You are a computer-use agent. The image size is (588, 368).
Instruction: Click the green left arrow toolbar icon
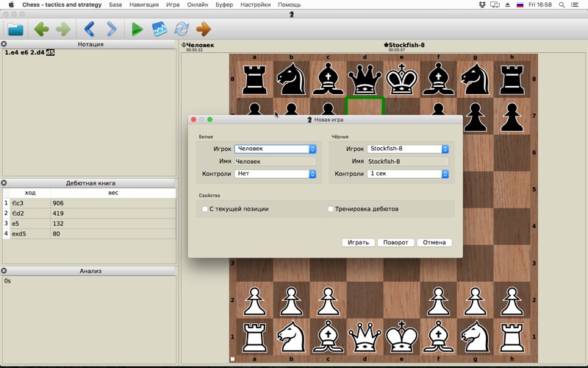tap(41, 29)
